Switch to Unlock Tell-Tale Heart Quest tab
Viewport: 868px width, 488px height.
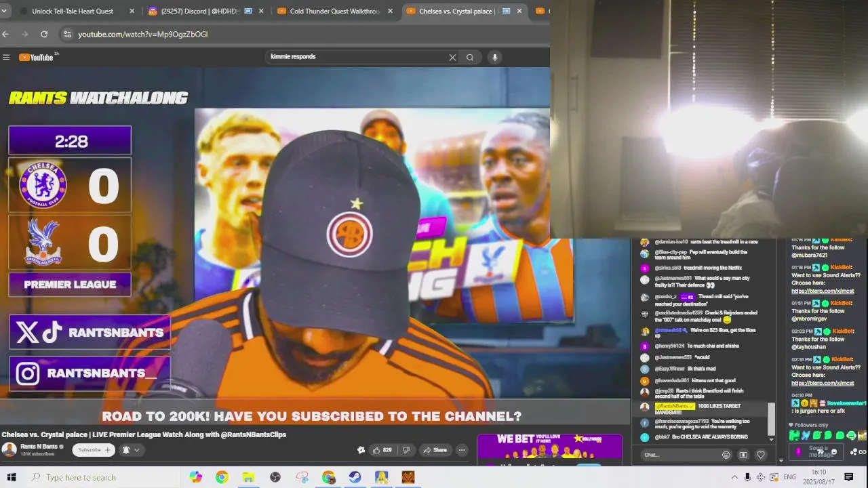pos(72,11)
